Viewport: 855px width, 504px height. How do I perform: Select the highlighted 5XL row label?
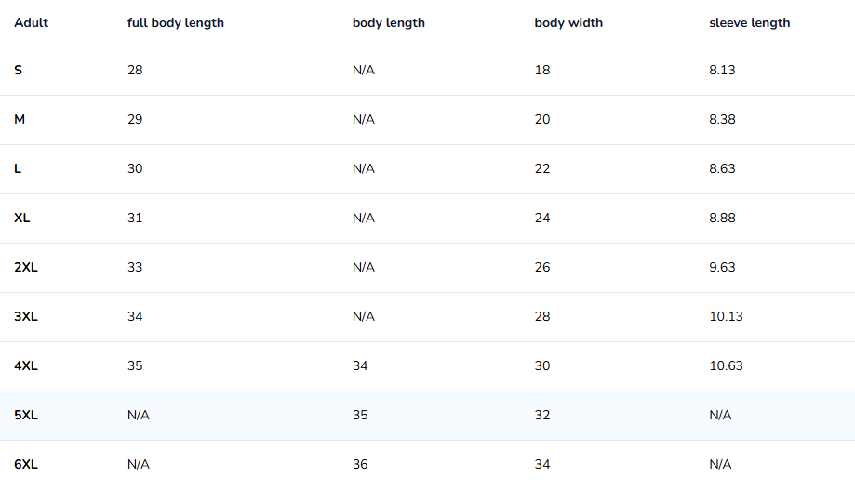pos(26,415)
